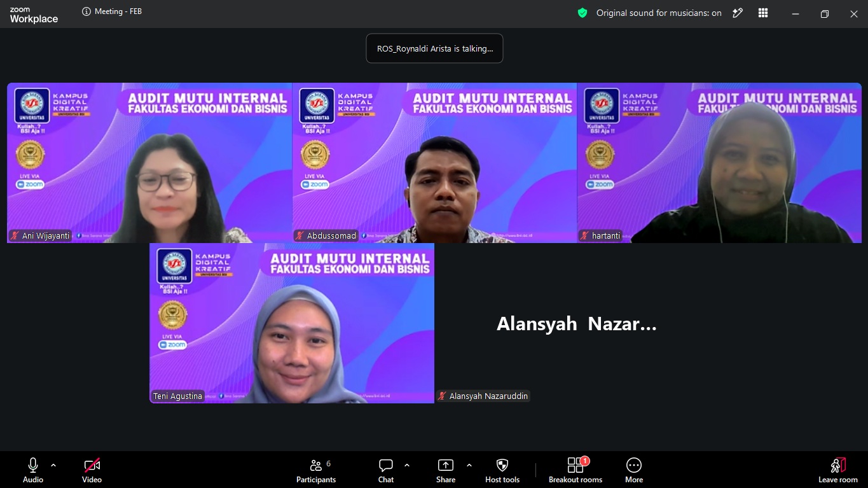Click the Zoom Workplace logo
868x488 pixels.
click(34, 15)
